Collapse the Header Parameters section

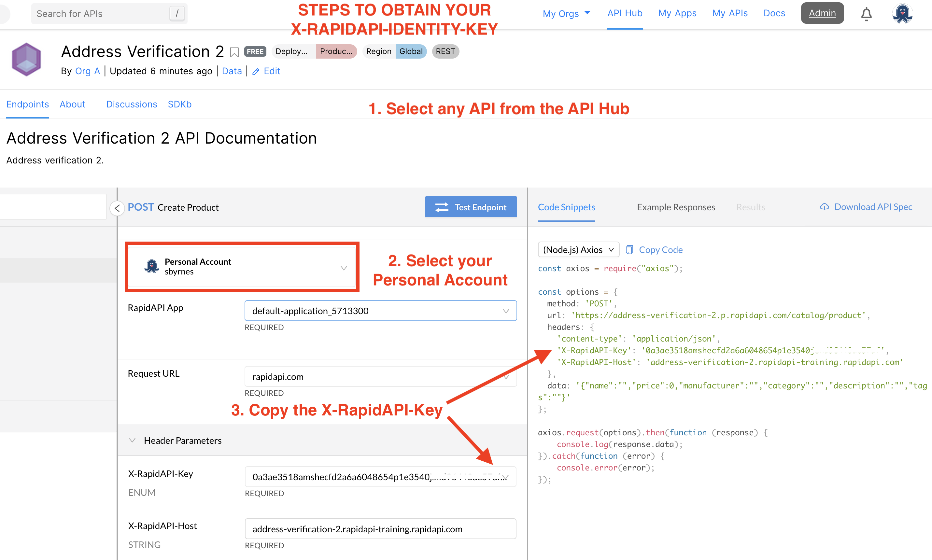click(132, 441)
